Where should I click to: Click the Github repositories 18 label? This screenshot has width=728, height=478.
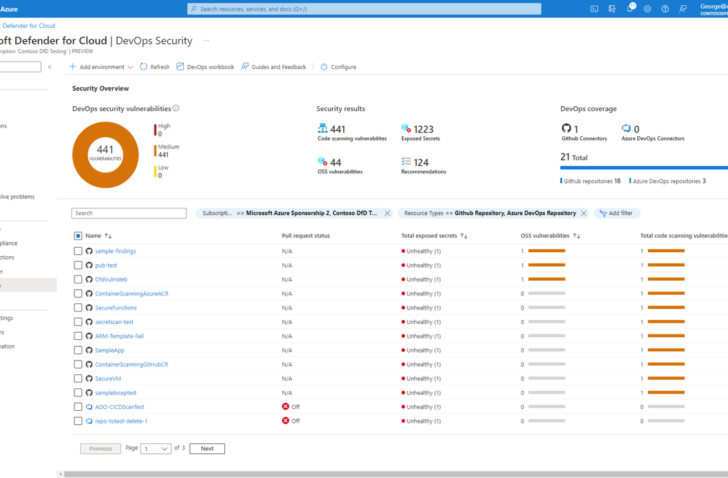click(x=591, y=181)
